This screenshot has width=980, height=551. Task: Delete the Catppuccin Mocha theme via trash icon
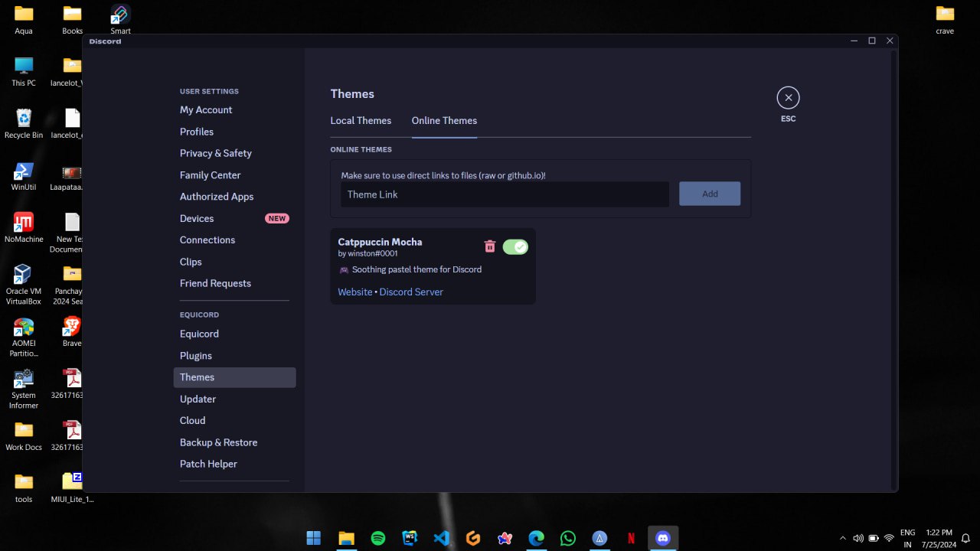(x=490, y=246)
